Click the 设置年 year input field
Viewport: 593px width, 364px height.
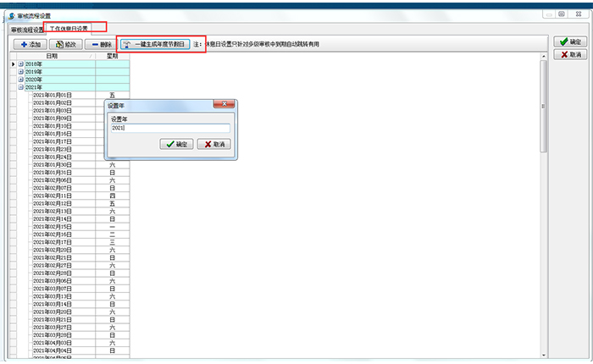coord(169,129)
